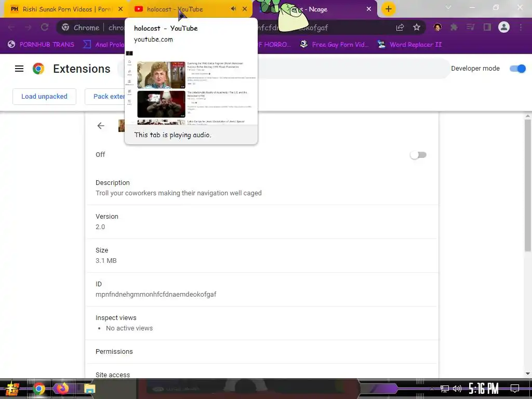Reload the current page
532x399 pixels.
pos(45,28)
